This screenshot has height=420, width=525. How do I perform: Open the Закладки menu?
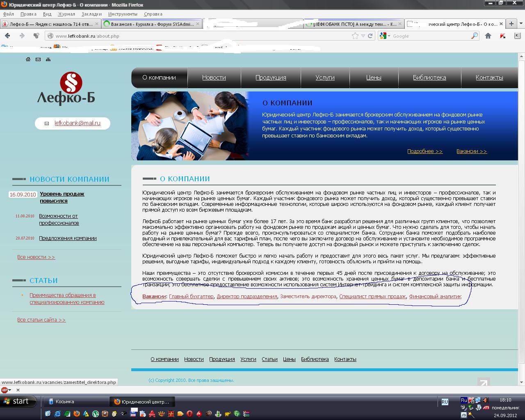click(x=91, y=14)
